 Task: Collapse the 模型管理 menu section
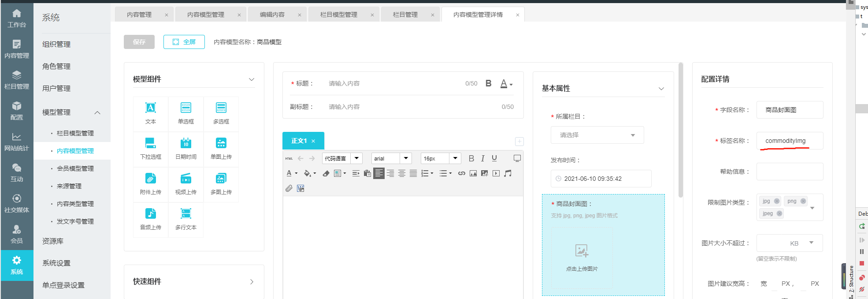97,112
